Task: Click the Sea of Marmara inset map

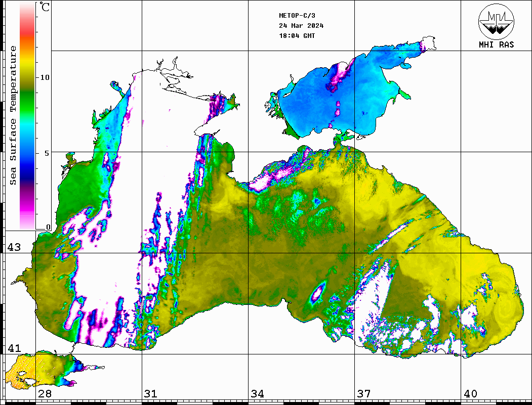Action: click(56, 370)
